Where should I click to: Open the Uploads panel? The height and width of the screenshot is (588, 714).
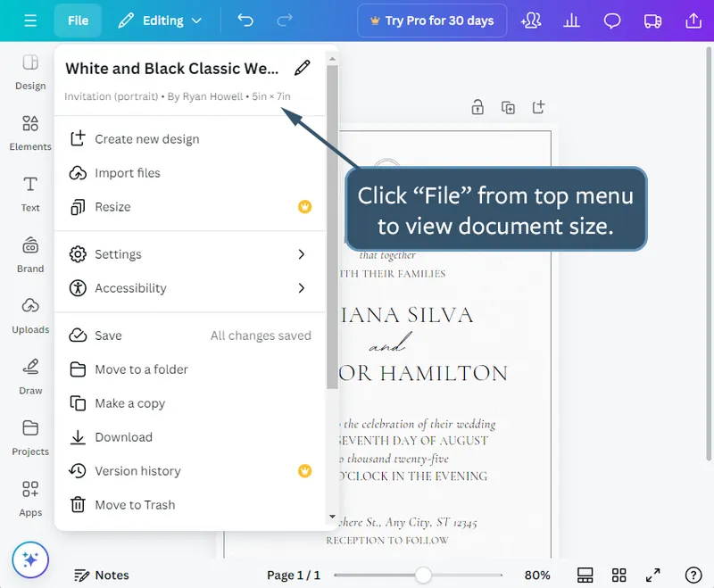[29, 317]
